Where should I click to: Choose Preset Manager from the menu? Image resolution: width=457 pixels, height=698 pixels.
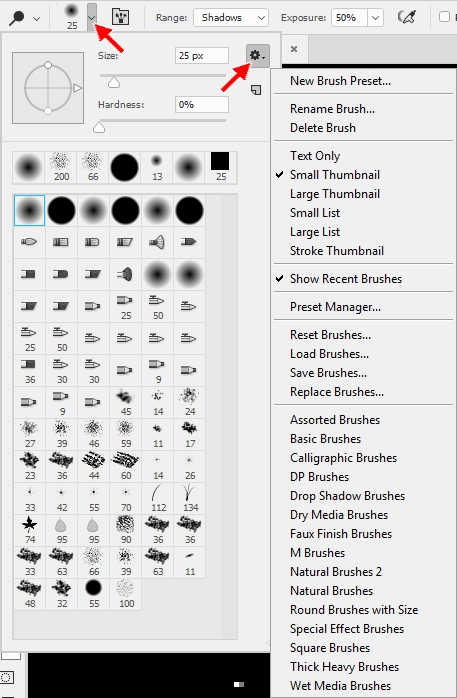[x=335, y=307]
